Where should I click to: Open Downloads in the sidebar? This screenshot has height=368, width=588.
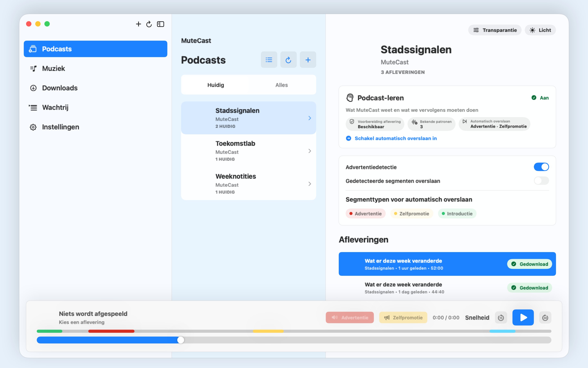click(96, 88)
